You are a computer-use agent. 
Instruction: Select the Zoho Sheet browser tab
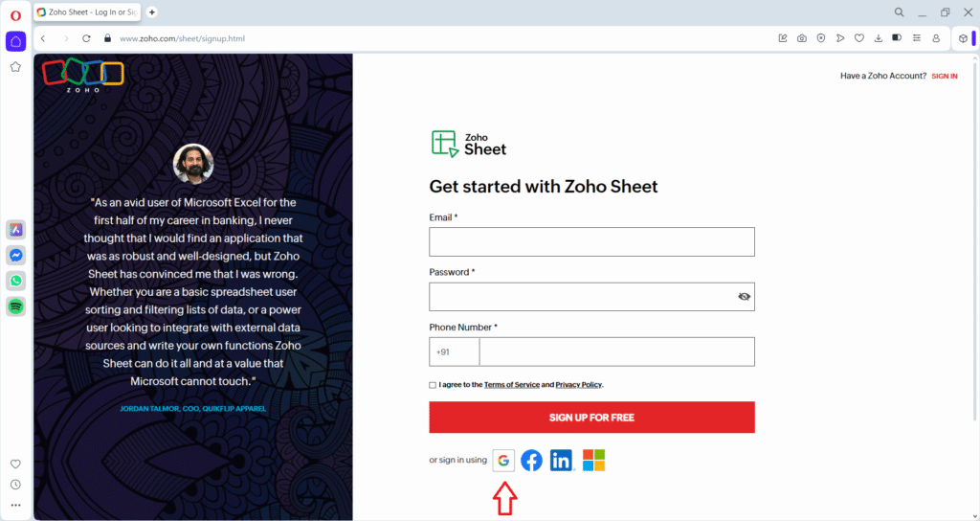pos(88,12)
